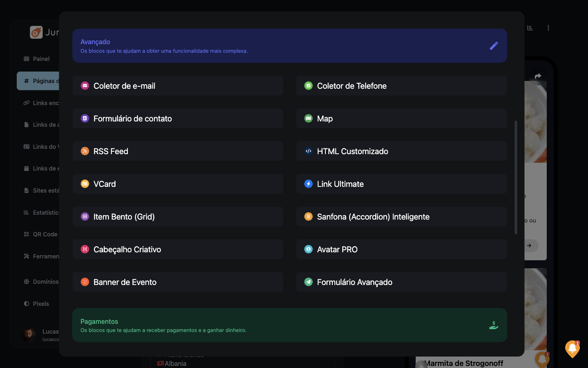Click the Item Bento (Grid) icon

85,217
